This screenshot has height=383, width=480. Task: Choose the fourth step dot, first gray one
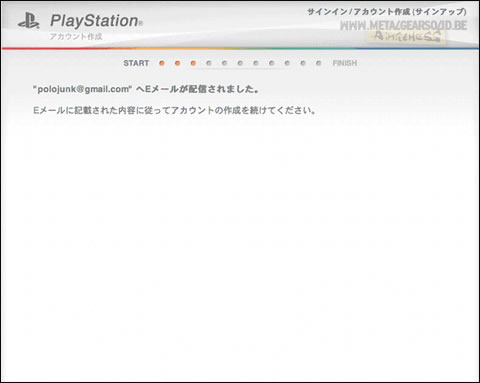pyautogui.click(x=209, y=63)
